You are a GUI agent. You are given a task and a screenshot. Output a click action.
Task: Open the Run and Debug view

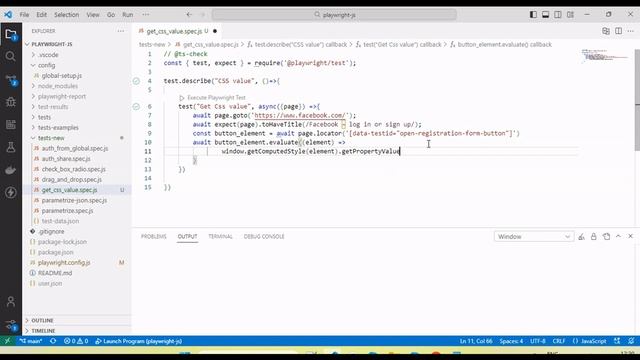point(11,102)
